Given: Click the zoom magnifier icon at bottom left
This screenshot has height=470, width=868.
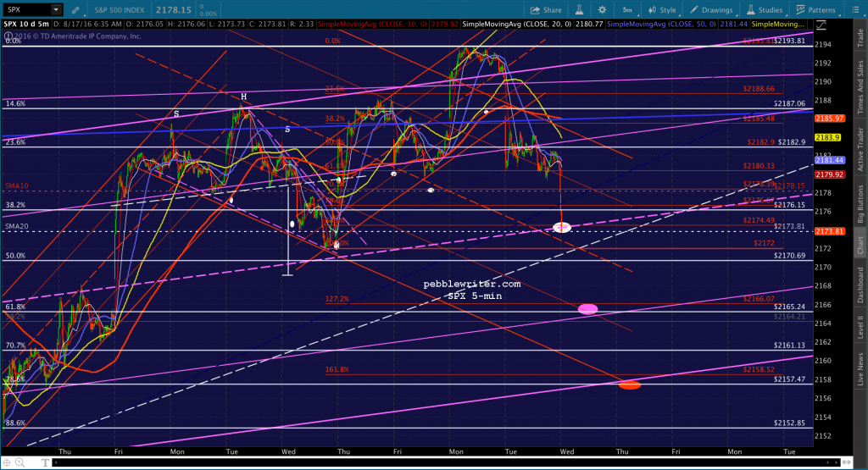Looking at the screenshot, I should (x=19, y=462).
